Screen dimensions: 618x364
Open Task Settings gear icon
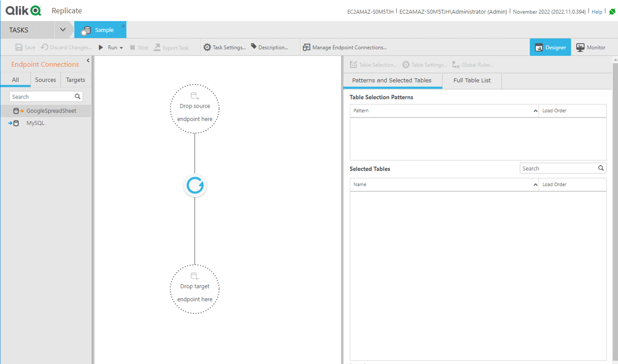(x=207, y=47)
